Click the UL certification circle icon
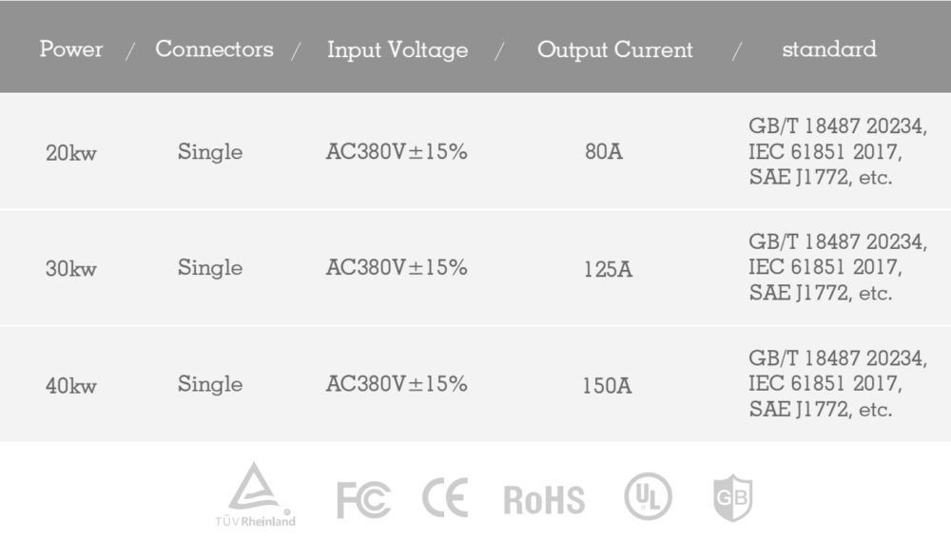Image resolution: width=951 pixels, height=560 pixels. point(648,497)
